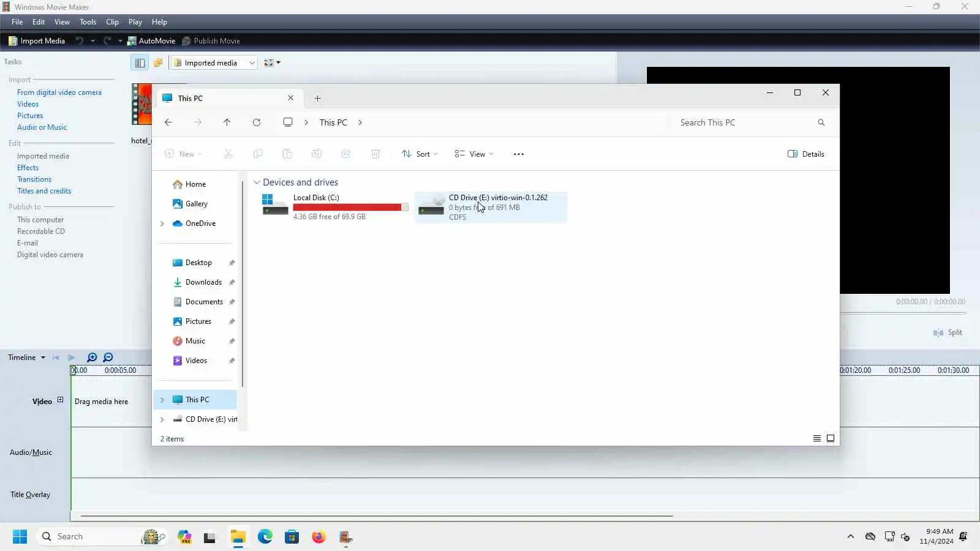The image size is (980, 551).
Task: Show hidden system tray icons
Action: 851,537
